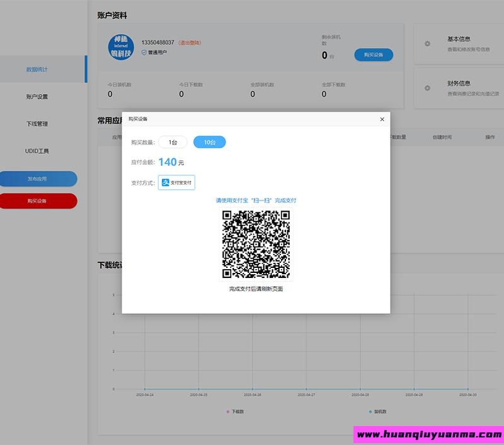Viewport: 504px width, 445px height.
Task: Click the 账户资料 section heading
Action: pyautogui.click(x=112, y=15)
